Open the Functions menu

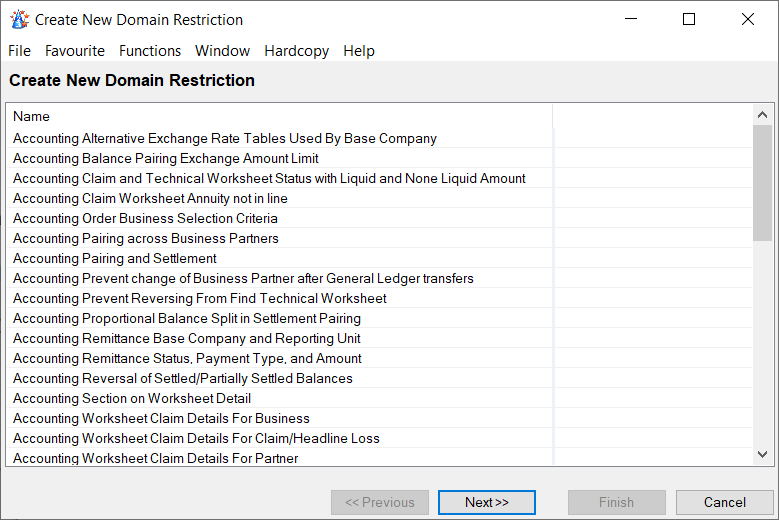150,51
